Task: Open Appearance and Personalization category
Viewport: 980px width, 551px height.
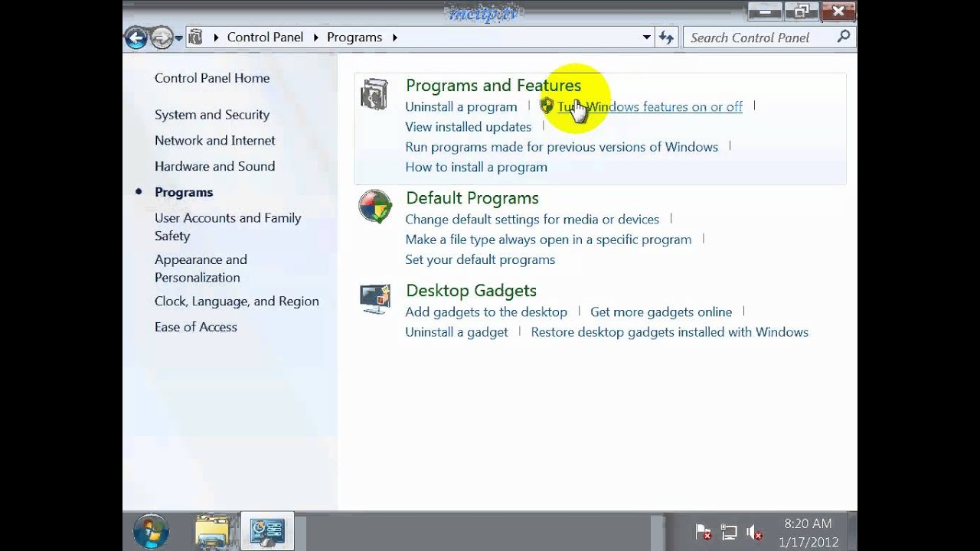Action: pos(201,269)
